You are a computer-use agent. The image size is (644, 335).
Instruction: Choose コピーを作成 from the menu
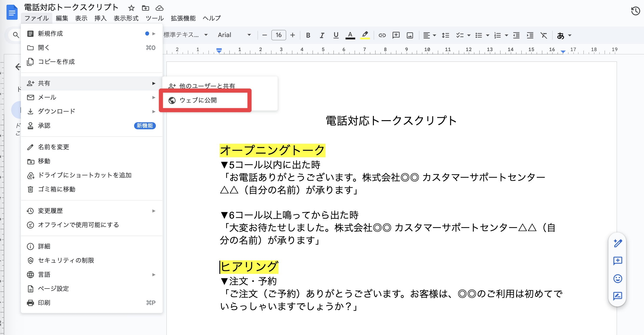pos(92,62)
